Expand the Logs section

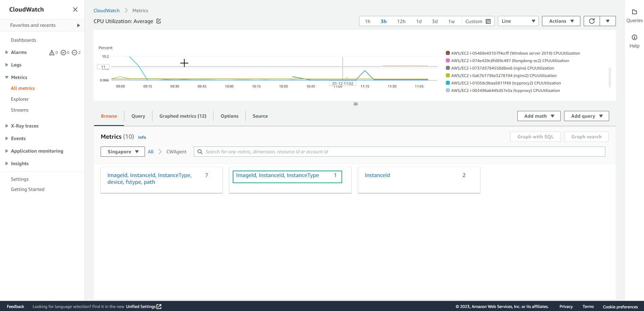pyautogui.click(x=6, y=65)
